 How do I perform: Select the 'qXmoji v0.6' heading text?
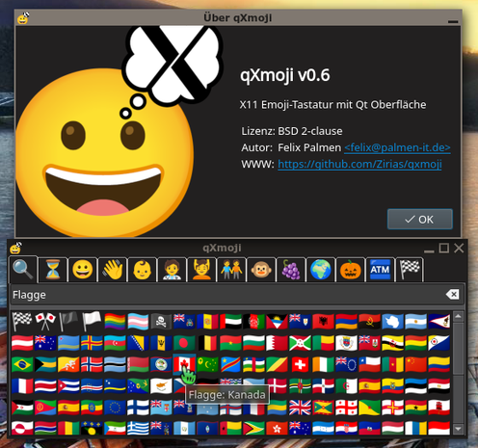click(x=285, y=76)
